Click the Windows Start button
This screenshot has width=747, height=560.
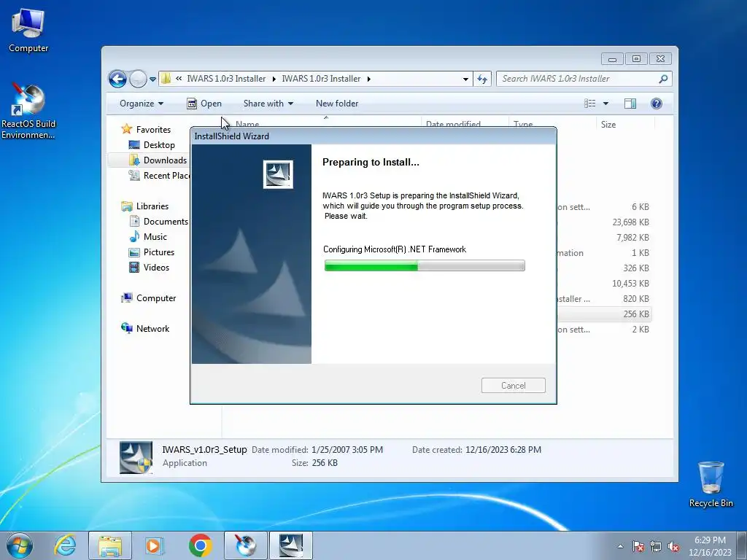(20, 545)
